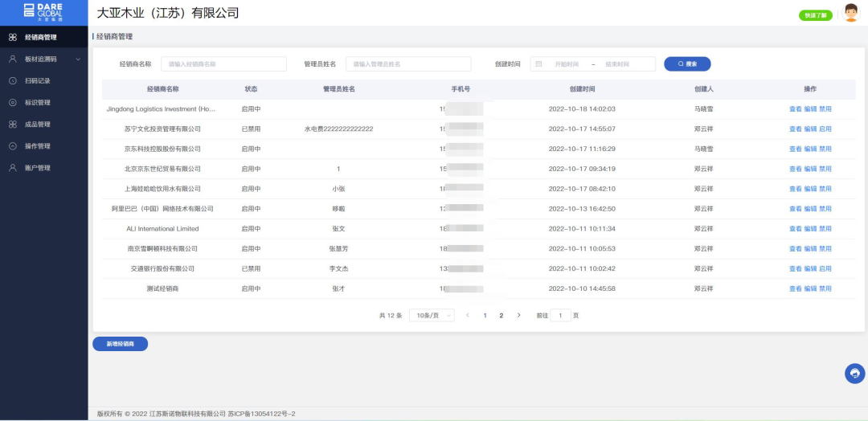
Task: Edit the 上海娃哈哈饮用水有限公司 row
Action: [x=810, y=189]
